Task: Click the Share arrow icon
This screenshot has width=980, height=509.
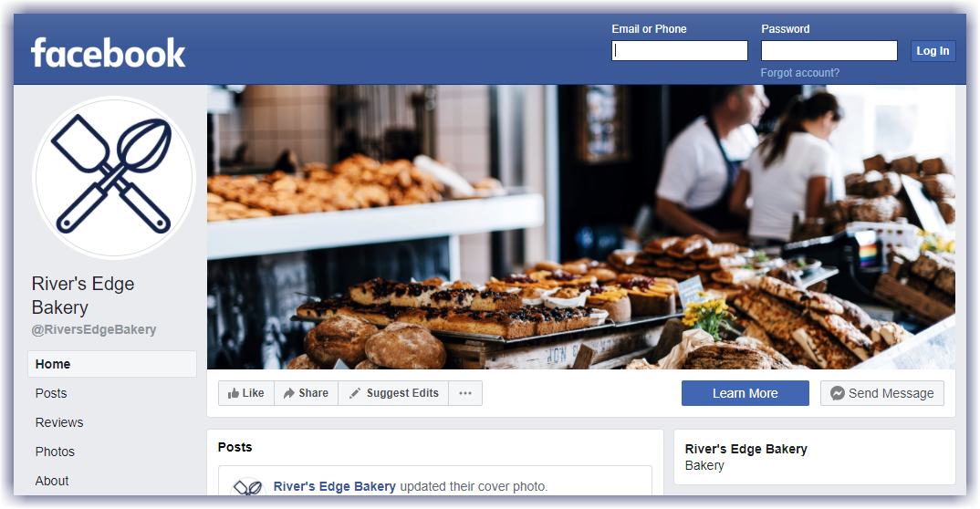Action: coord(288,393)
